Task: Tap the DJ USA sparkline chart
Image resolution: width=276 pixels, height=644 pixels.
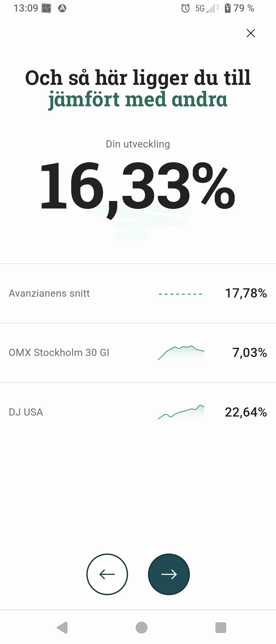Action: pyautogui.click(x=181, y=412)
